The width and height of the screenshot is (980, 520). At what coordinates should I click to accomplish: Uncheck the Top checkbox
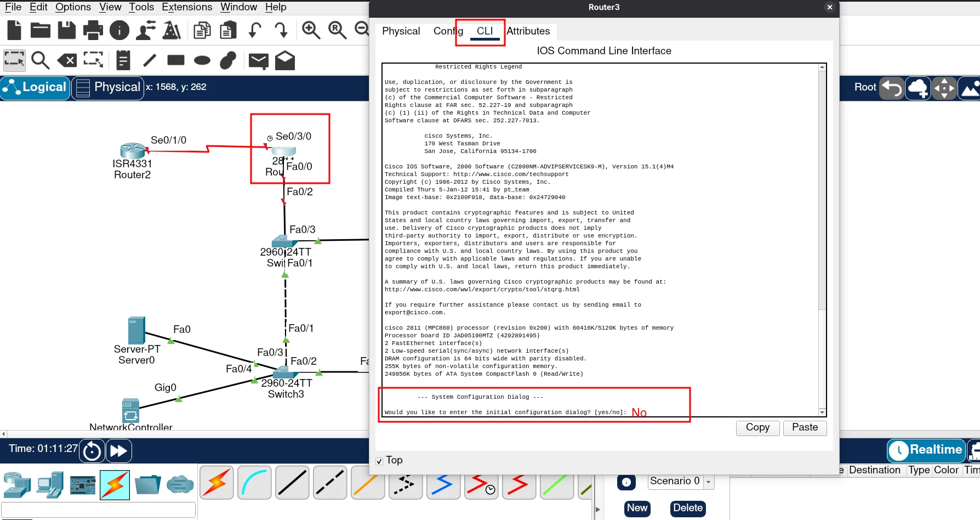click(379, 461)
